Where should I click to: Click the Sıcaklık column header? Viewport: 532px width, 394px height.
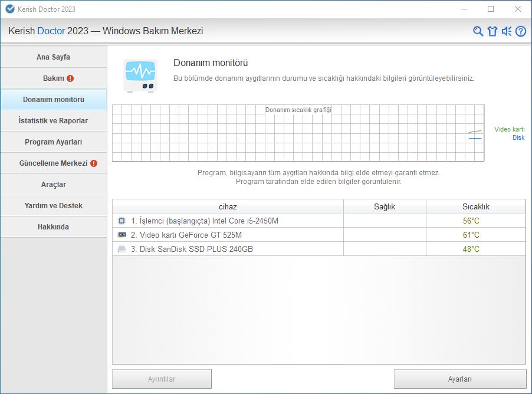tap(476, 206)
